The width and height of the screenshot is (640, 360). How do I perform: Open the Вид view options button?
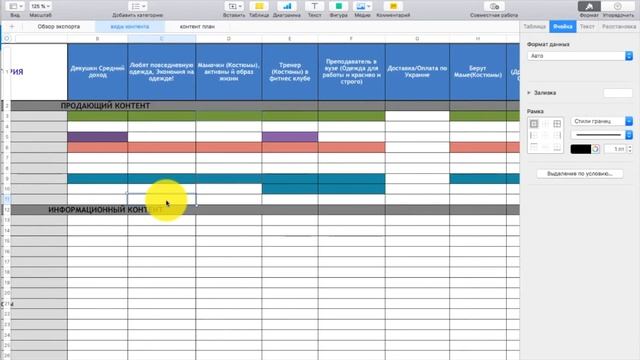click(x=16, y=7)
